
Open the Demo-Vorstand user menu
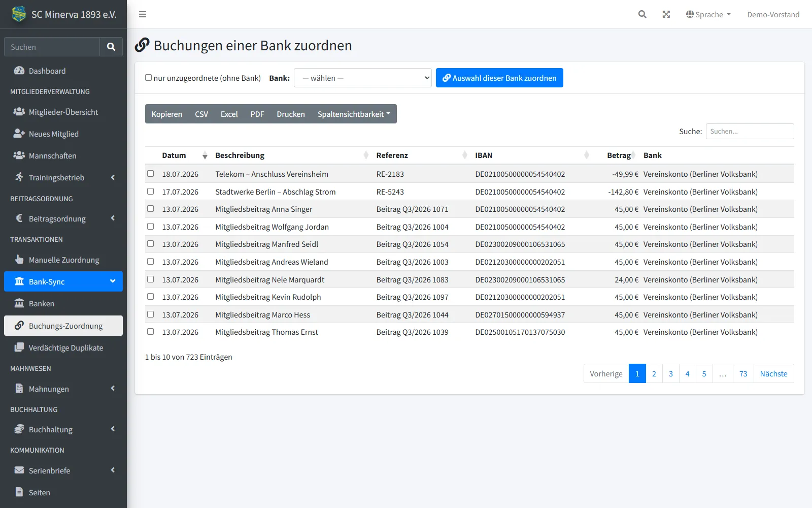(773, 14)
